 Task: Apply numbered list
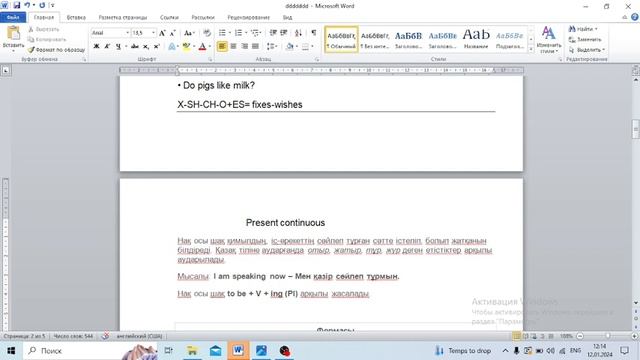[238, 33]
